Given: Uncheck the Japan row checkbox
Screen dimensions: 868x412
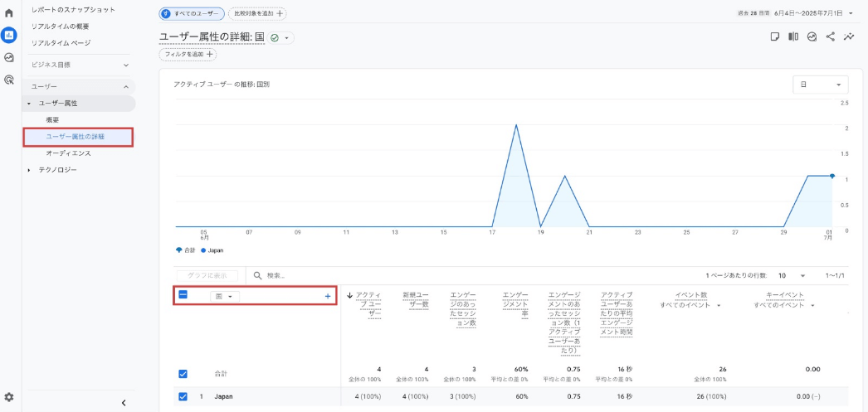Looking at the screenshot, I should 183,396.
